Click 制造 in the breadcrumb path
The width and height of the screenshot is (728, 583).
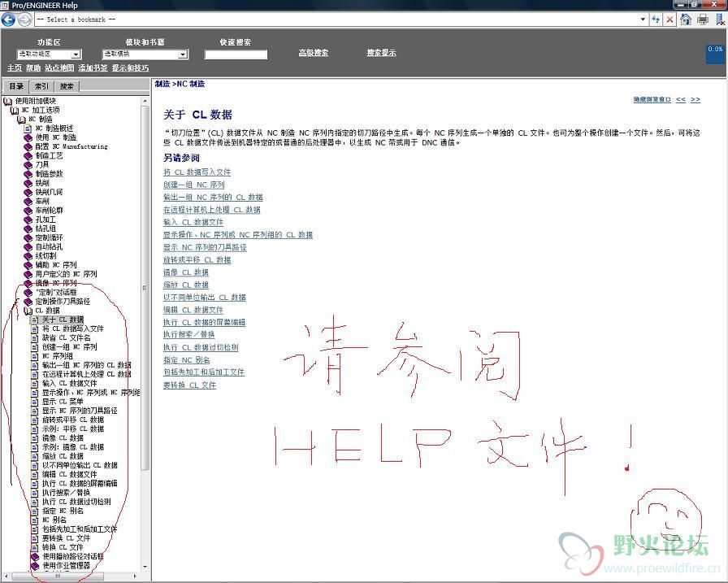click(162, 84)
